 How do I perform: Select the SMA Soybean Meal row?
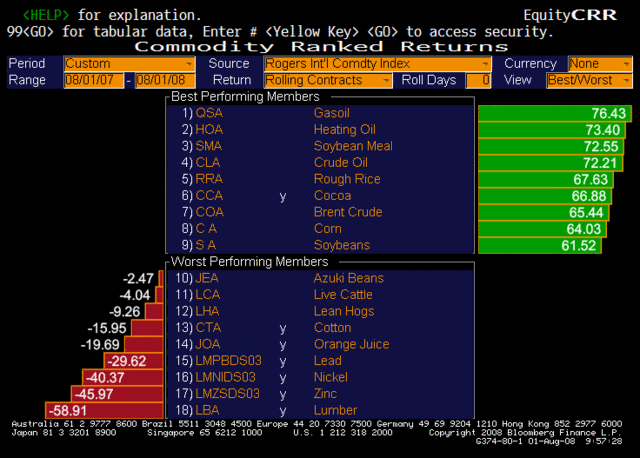320,146
